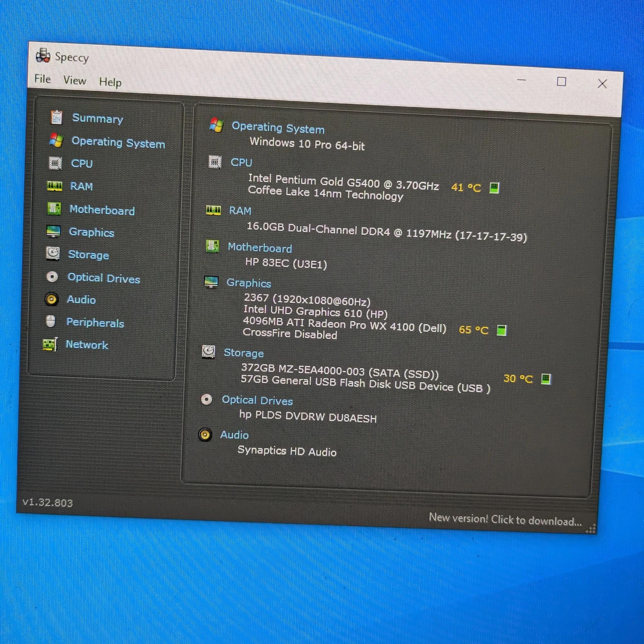The width and height of the screenshot is (644, 644).
Task: Click the Radeon GPU temperature 65 °C
Action: coord(474,330)
